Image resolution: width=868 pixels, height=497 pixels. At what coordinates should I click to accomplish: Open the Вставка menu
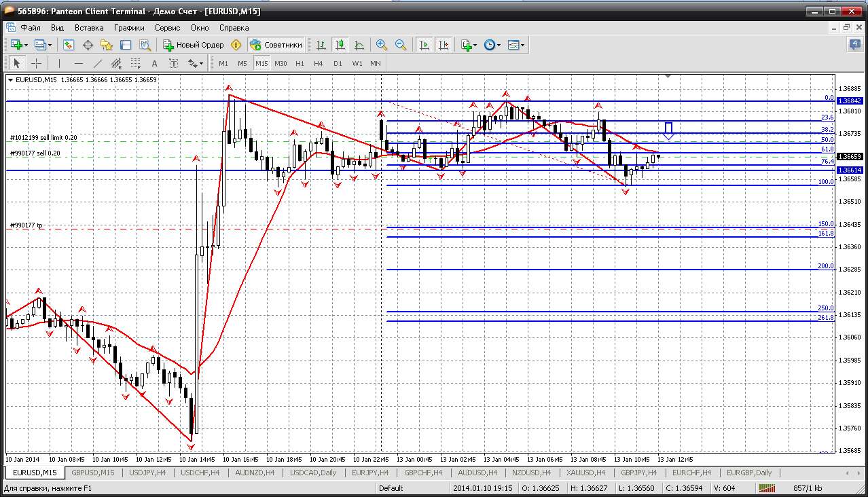[89, 28]
